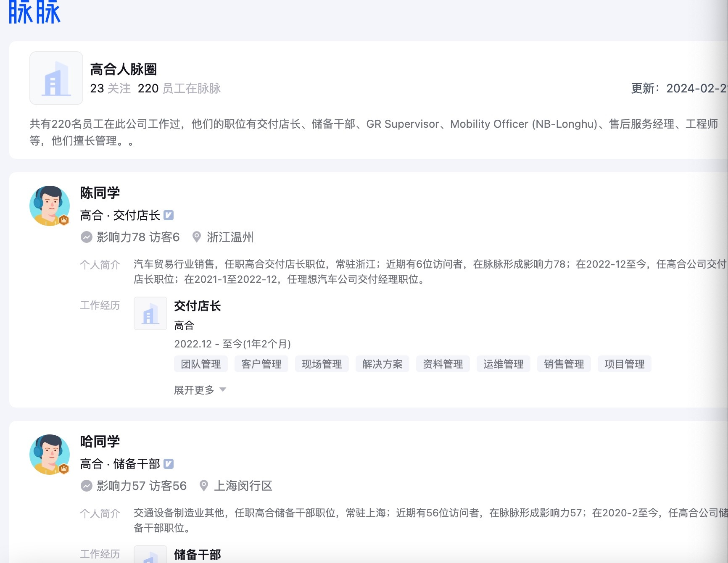Click 影响力78 访客6 stats text
Image resolution: width=728 pixels, height=563 pixels.
coord(138,237)
